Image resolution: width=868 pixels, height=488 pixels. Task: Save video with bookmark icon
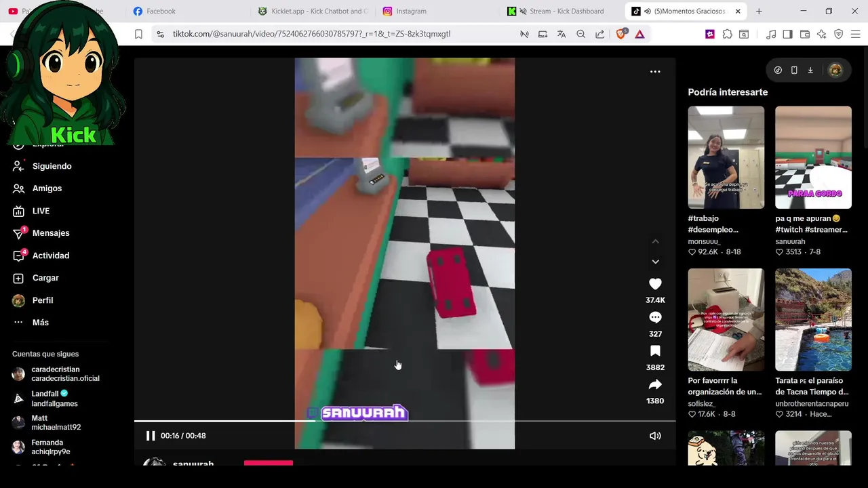655,350
